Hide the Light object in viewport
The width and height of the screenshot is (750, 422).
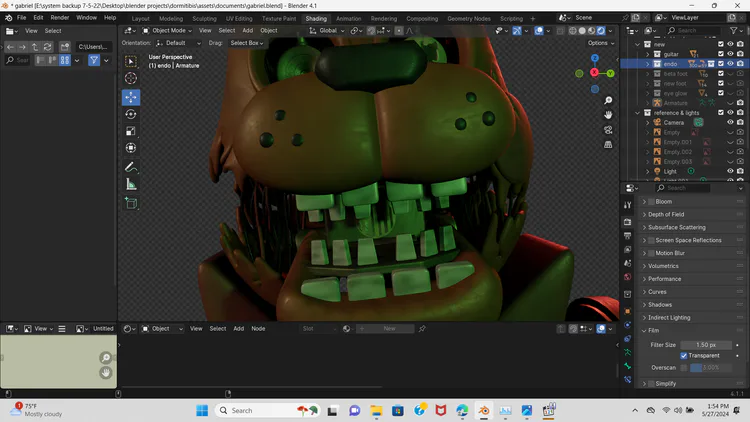pos(730,171)
